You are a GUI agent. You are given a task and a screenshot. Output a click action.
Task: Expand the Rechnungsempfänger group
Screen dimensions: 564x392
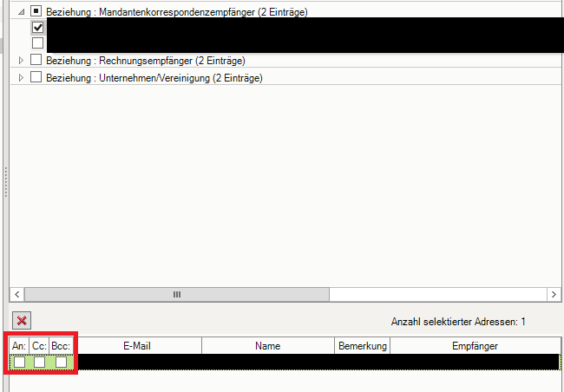(x=21, y=61)
